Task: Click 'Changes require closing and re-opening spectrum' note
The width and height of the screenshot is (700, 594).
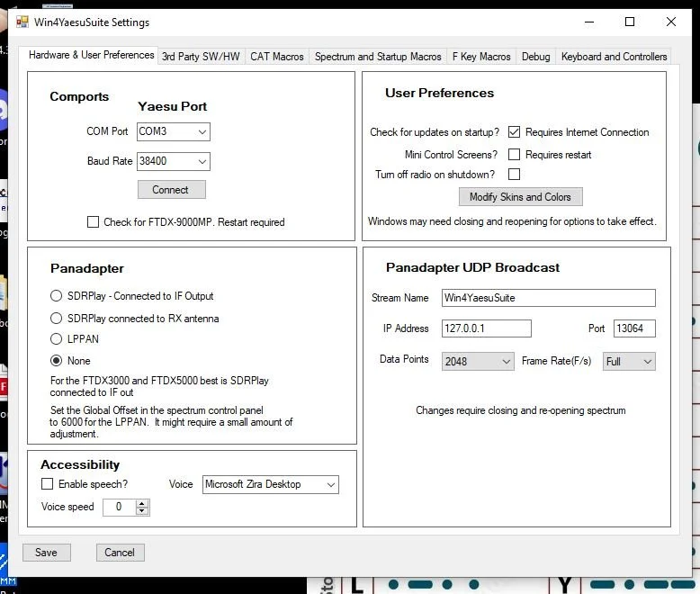Action: click(x=521, y=410)
